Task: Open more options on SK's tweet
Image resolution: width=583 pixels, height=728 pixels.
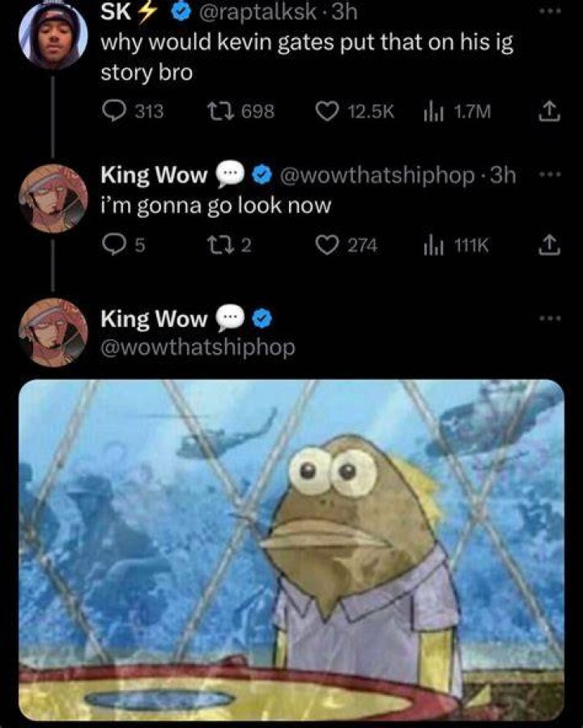Action: pyautogui.click(x=550, y=11)
